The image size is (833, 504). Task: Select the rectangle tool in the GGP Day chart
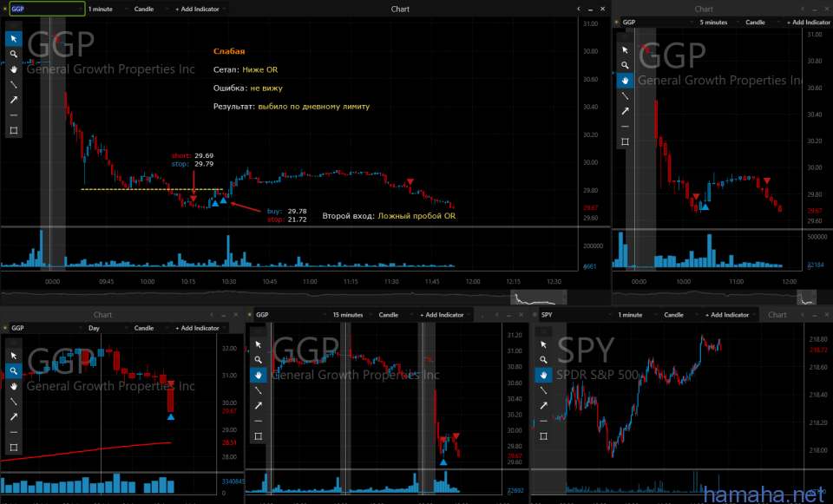(x=14, y=448)
